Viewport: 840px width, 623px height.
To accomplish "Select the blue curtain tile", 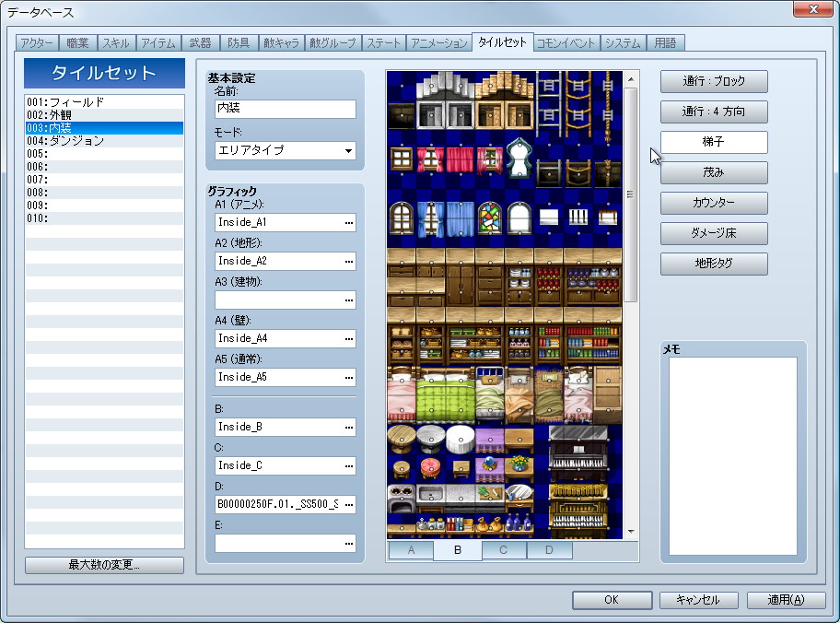I will pyautogui.click(x=460, y=218).
